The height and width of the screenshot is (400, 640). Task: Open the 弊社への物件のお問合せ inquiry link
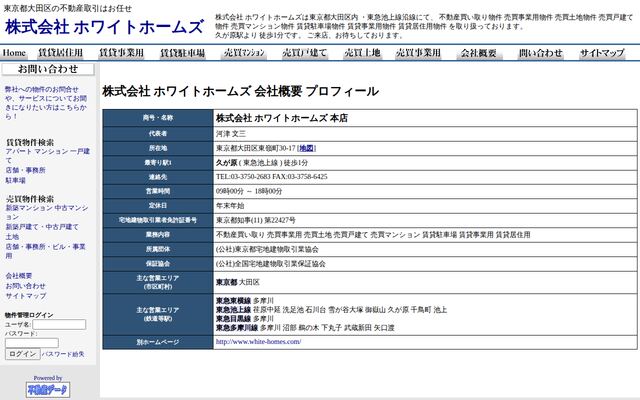point(46,102)
